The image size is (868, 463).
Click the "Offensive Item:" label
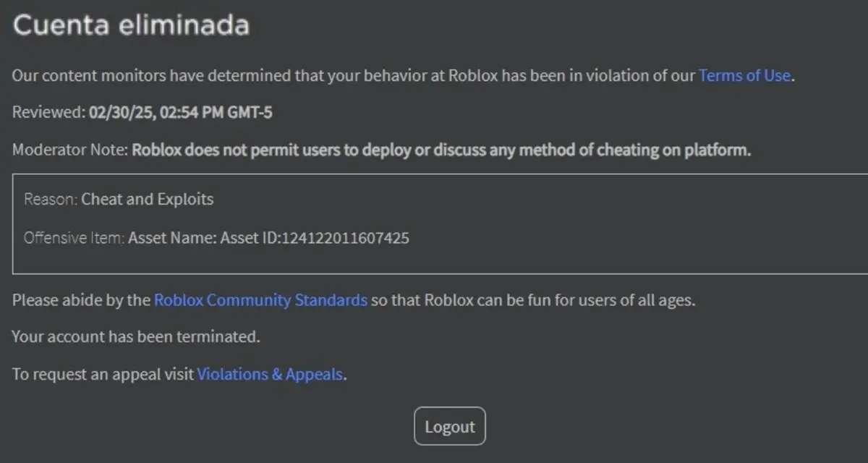pyautogui.click(x=74, y=237)
